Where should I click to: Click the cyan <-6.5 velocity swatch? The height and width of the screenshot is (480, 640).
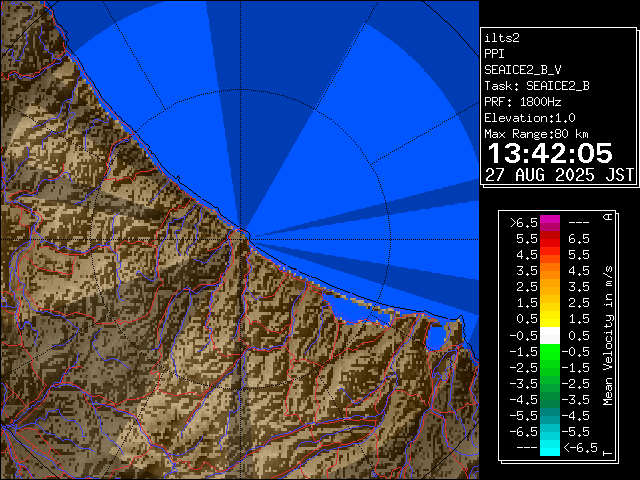coord(549,448)
